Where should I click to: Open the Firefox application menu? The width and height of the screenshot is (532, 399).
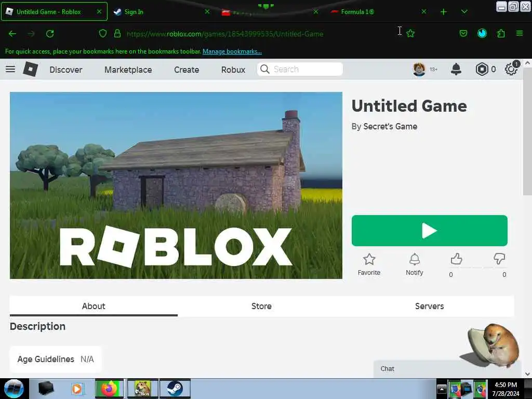[520, 33]
